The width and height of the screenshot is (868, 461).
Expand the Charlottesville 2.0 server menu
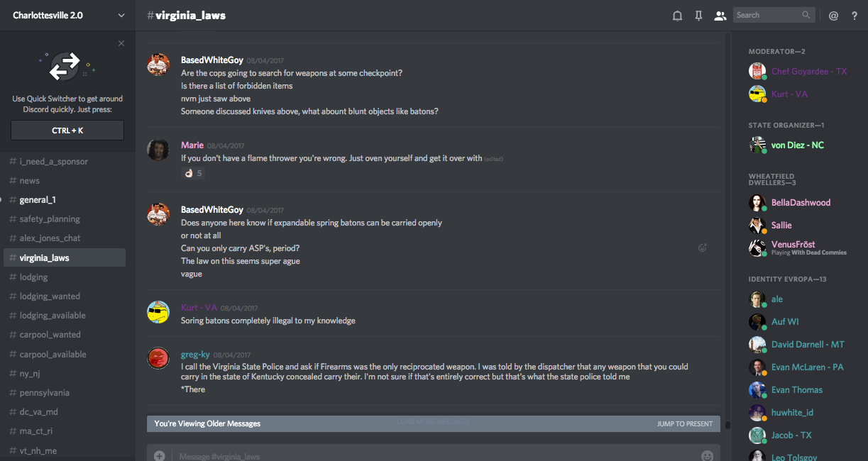121,16
